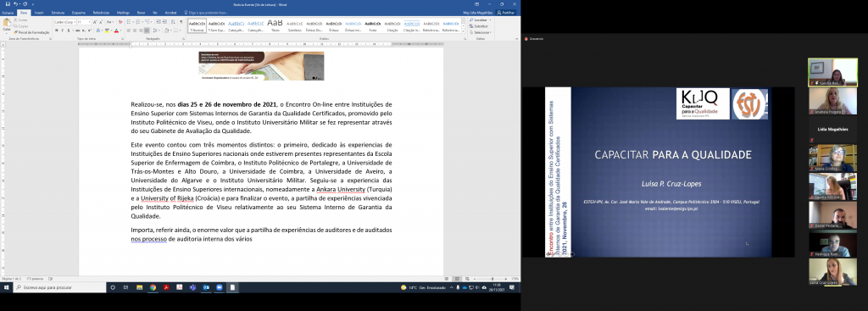The image size is (868, 311).
Task: Click Cortar (cut) in clipboard group
Action: pyautogui.click(x=20, y=20)
